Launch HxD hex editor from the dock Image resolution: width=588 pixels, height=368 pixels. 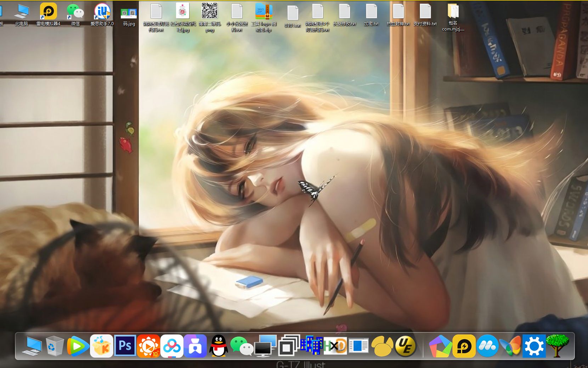click(x=335, y=346)
